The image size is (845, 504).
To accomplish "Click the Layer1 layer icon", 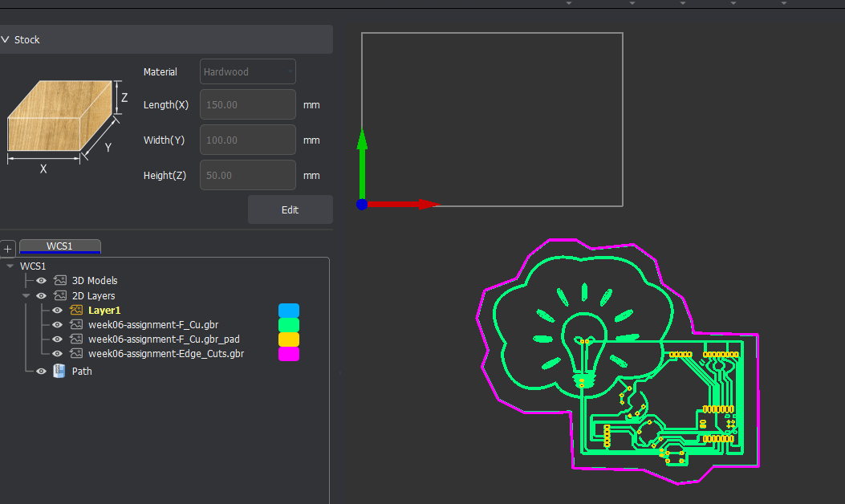I will [x=76, y=310].
